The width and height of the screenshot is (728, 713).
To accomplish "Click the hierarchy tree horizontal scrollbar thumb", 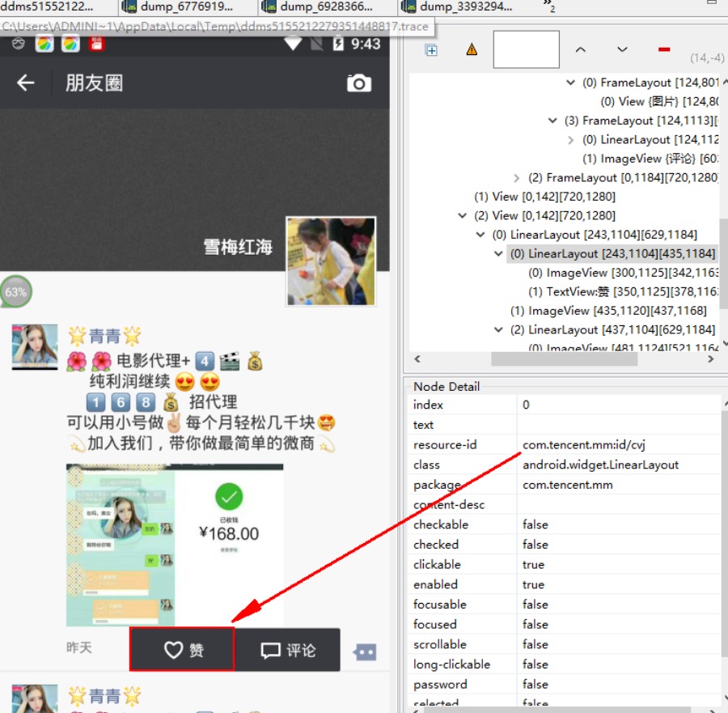I will click(564, 359).
